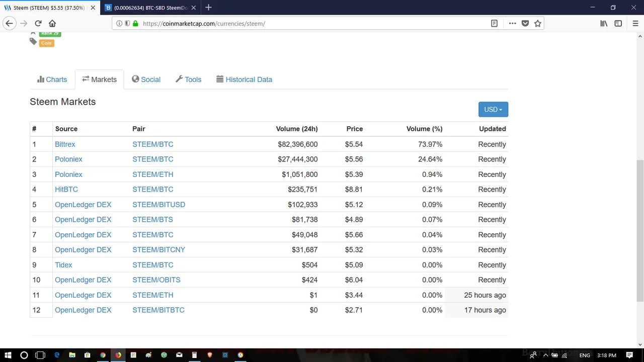
Task: Open the Calculator taskbar icon
Action: click(194, 355)
